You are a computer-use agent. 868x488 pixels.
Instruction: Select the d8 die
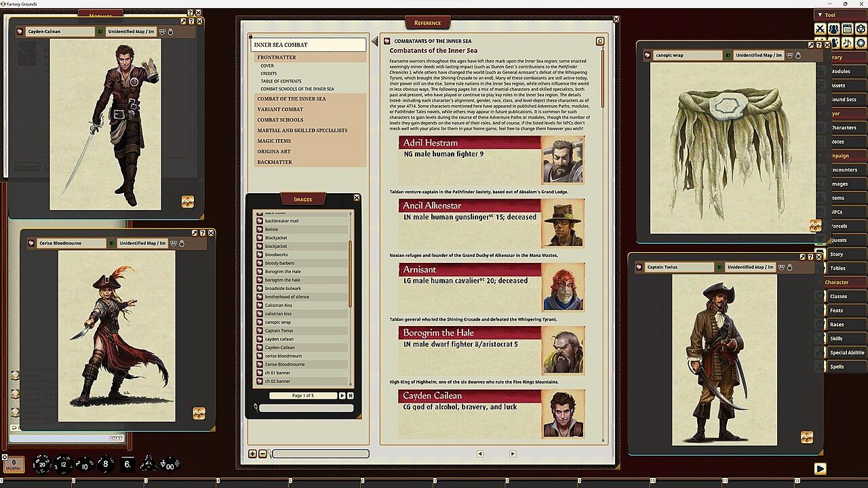click(106, 464)
